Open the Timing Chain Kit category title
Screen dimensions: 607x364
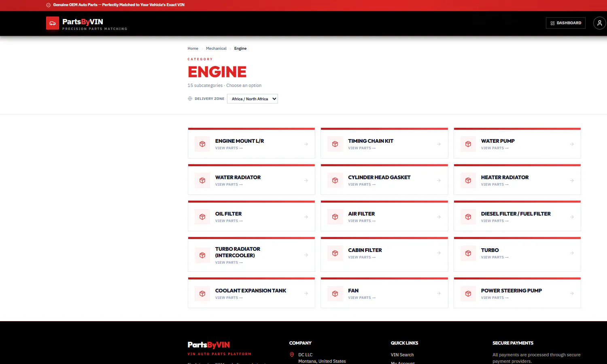pyautogui.click(x=371, y=141)
